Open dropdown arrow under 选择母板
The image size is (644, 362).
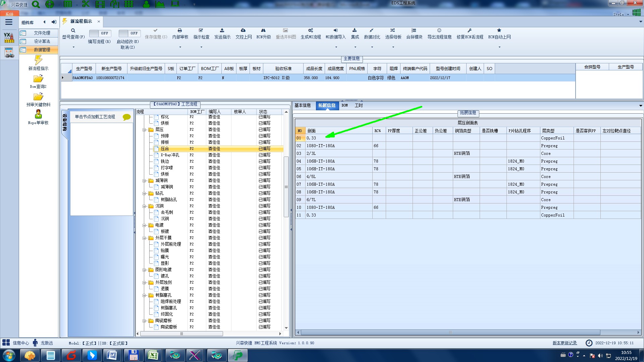393,47
